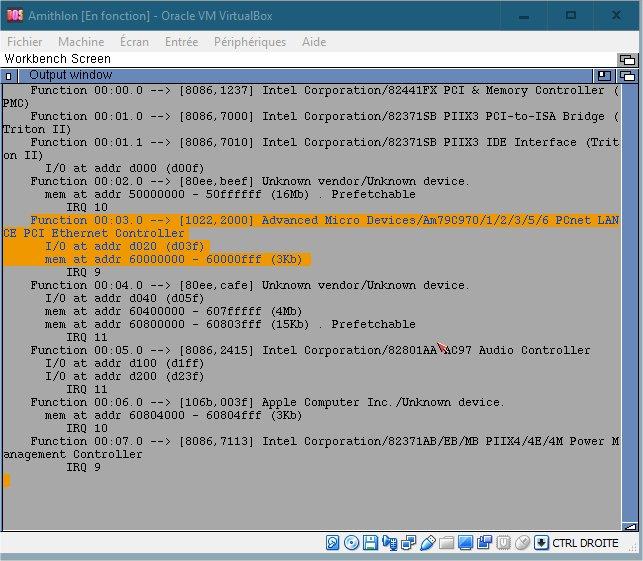Click the audio indicator icon in status bar

389,543
